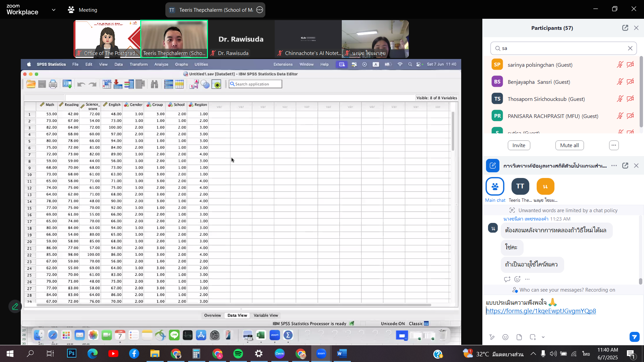Open the emoji picker in chat
The image size is (644, 362).
point(505,337)
